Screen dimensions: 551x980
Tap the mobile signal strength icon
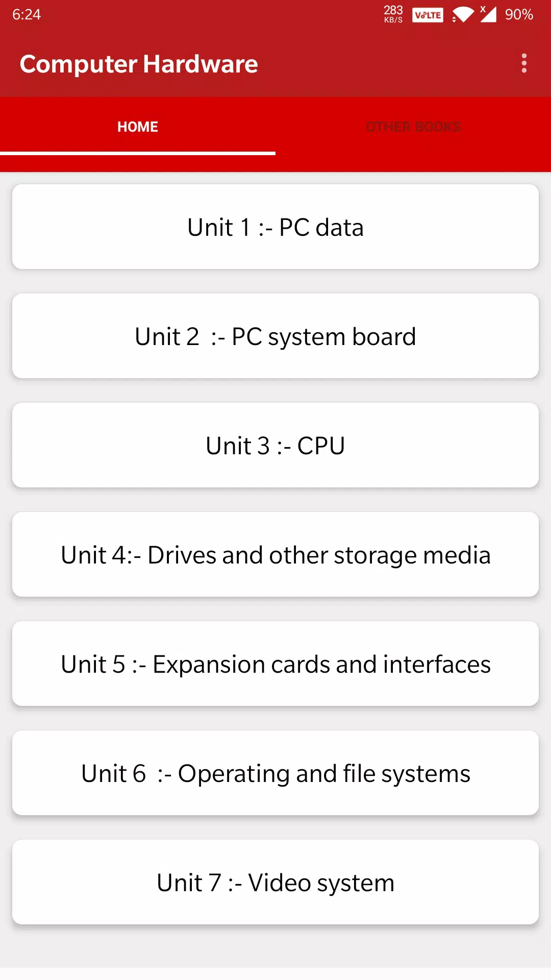point(488,14)
